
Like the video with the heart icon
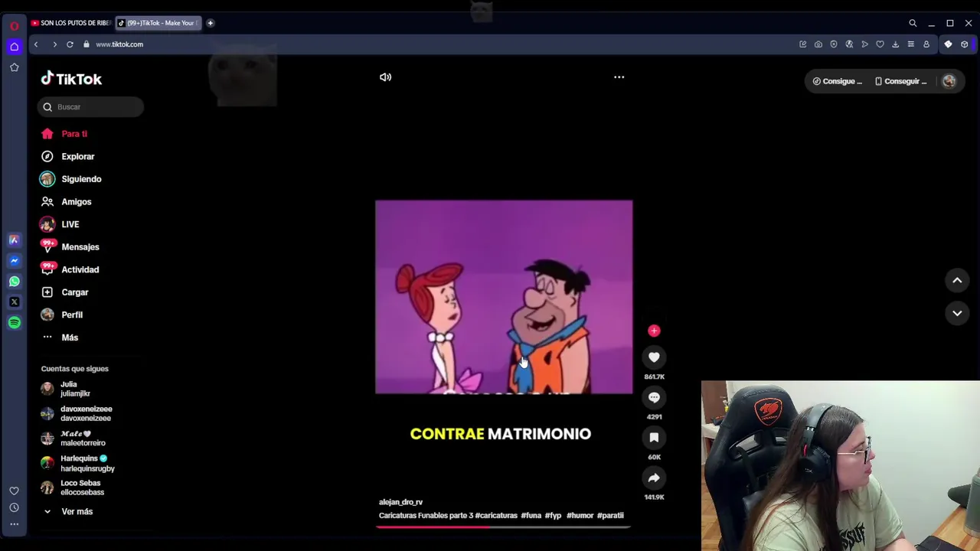pos(654,357)
